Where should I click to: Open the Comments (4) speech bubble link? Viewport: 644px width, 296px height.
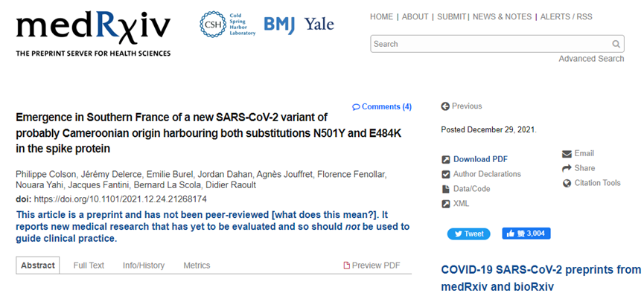(x=382, y=107)
